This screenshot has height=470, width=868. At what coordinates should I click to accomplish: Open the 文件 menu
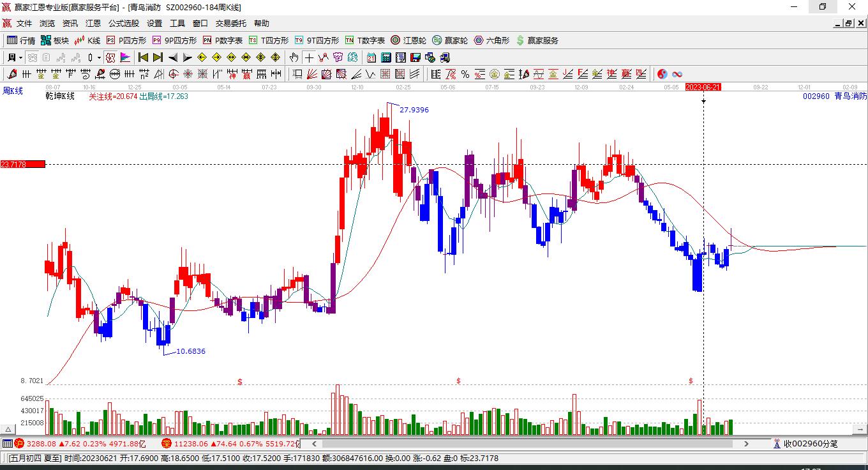(x=24, y=23)
